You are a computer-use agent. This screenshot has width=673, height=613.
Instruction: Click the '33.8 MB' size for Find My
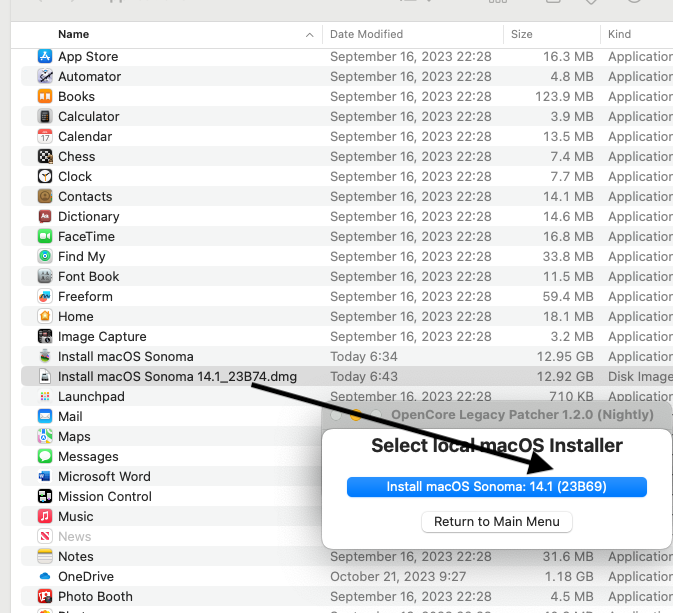point(568,256)
